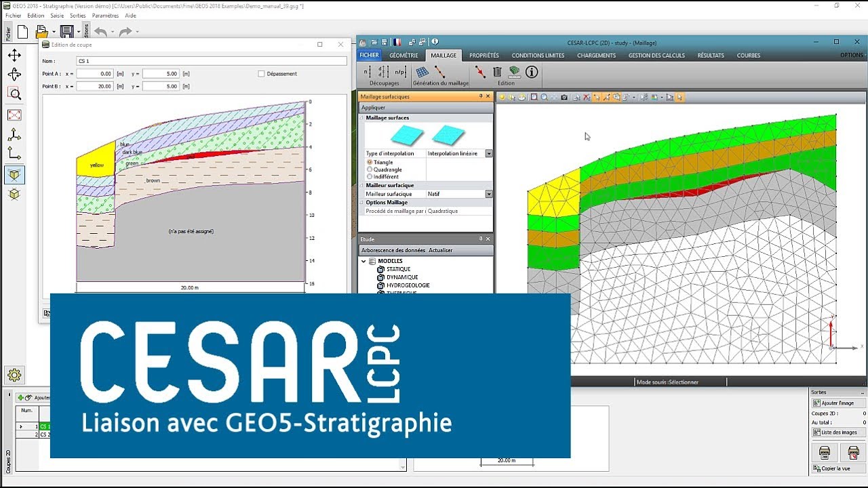Click the GEO5 redo arrow
Screen dimensions: 868x488
tap(125, 31)
